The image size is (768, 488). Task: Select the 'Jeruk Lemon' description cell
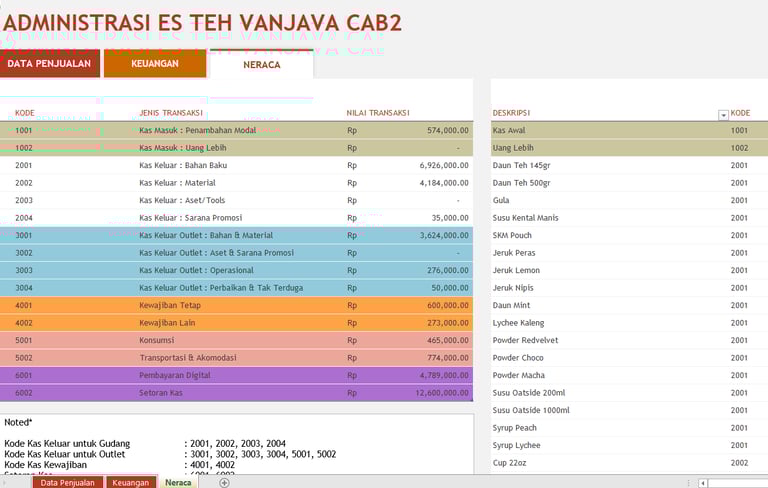(516, 270)
